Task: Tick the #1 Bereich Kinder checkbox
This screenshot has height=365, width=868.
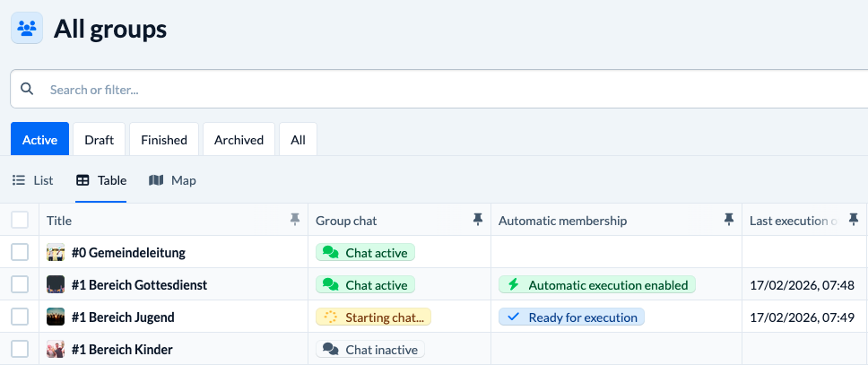Action: 20,350
